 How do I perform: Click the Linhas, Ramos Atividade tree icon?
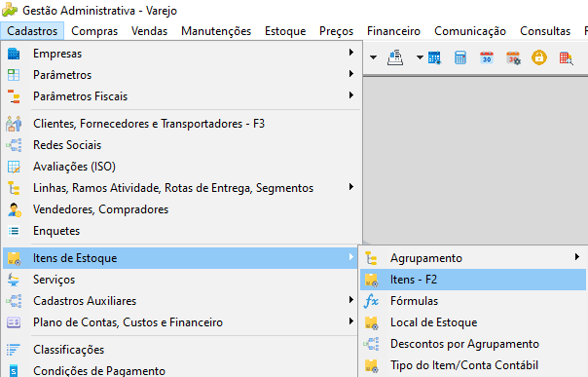tap(14, 188)
